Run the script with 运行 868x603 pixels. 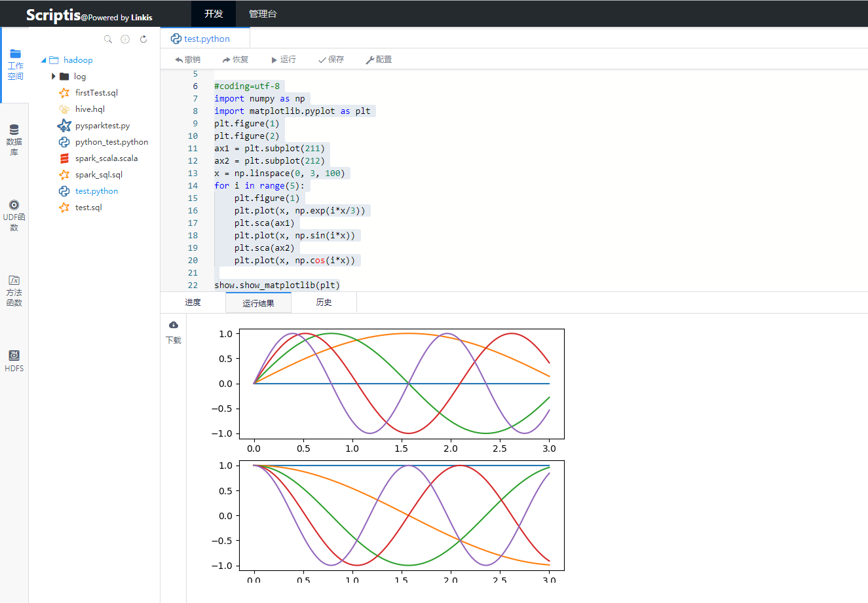(283, 59)
